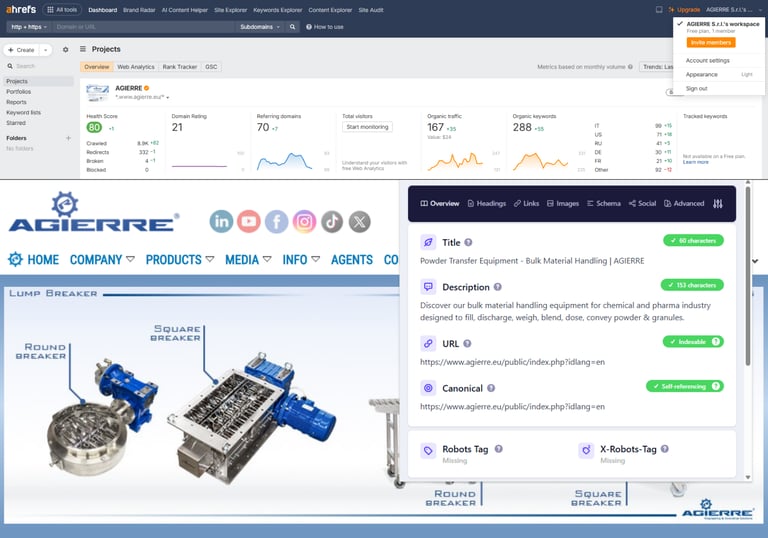Click the help icon next to Robots Tag

click(x=498, y=448)
